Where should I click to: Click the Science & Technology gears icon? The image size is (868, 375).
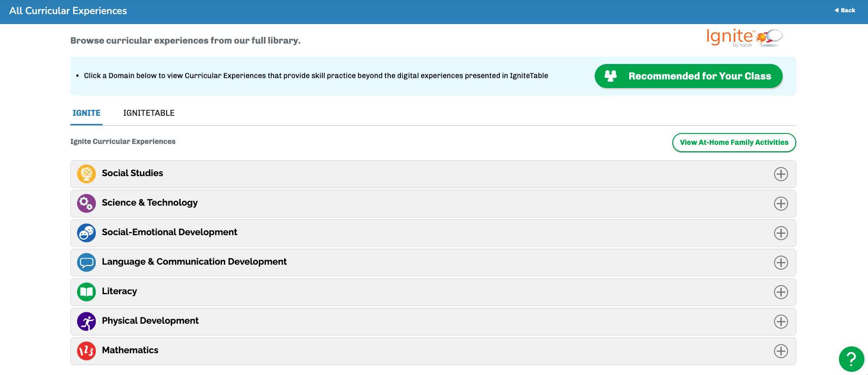[x=86, y=203]
